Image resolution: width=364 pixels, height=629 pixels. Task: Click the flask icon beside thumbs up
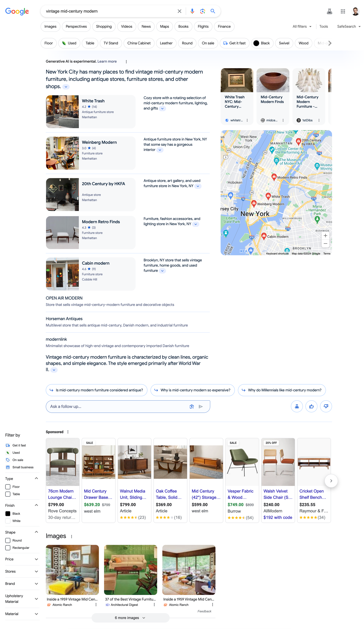(297, 407)
